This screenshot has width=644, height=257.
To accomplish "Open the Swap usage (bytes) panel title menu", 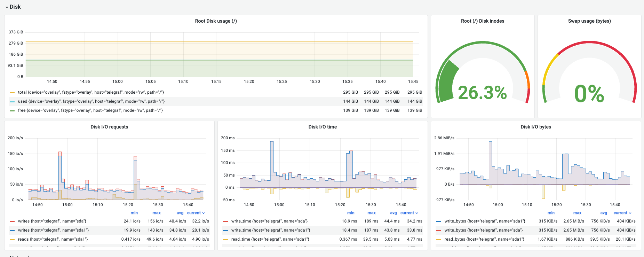I will tap(589, 21).
